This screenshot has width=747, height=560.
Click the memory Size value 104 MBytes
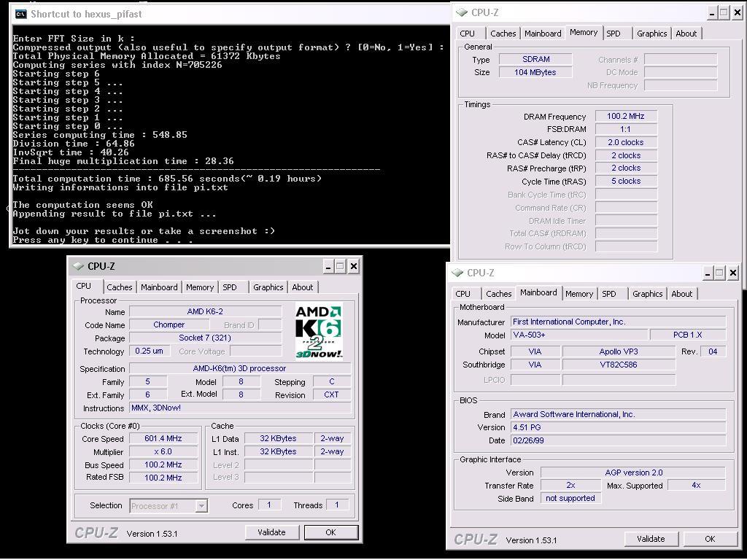pos(535,72)
